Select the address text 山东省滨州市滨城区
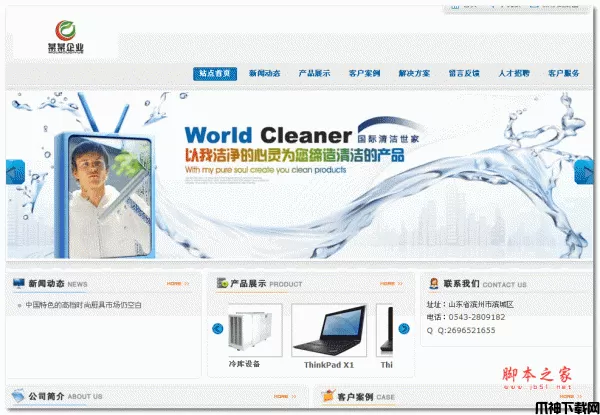Image resolution: width=600 pixels, height=415 pixels. point(481,304)
